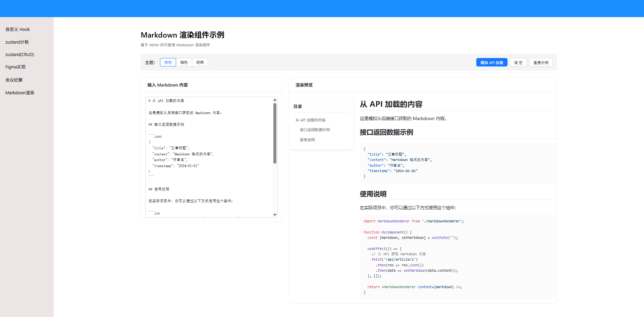Select the 暗色 theme option

point(184,62)
